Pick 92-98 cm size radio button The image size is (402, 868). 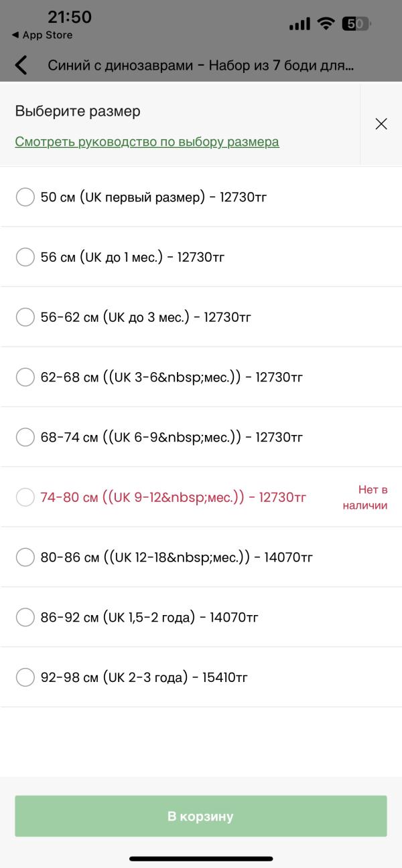25,677
